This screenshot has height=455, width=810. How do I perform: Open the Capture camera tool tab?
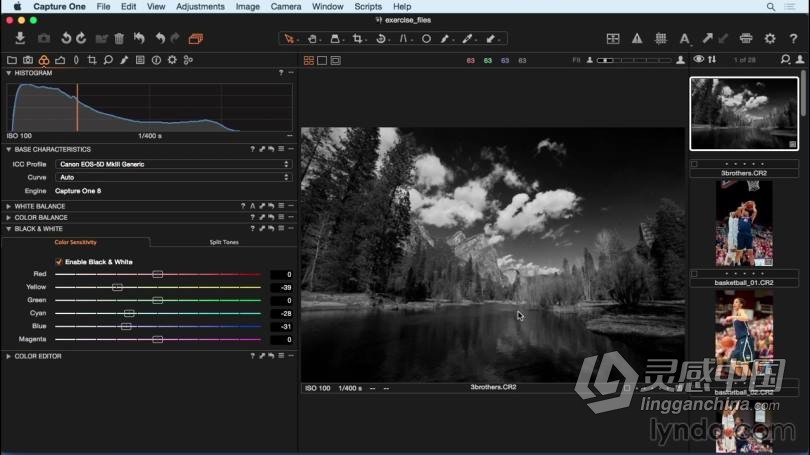(x=28, y=60)
